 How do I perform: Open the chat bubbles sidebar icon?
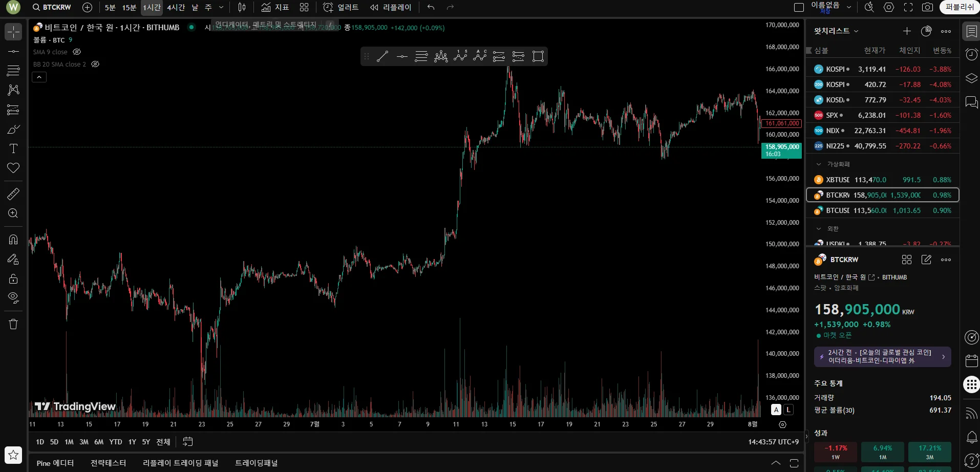point(971,102)
